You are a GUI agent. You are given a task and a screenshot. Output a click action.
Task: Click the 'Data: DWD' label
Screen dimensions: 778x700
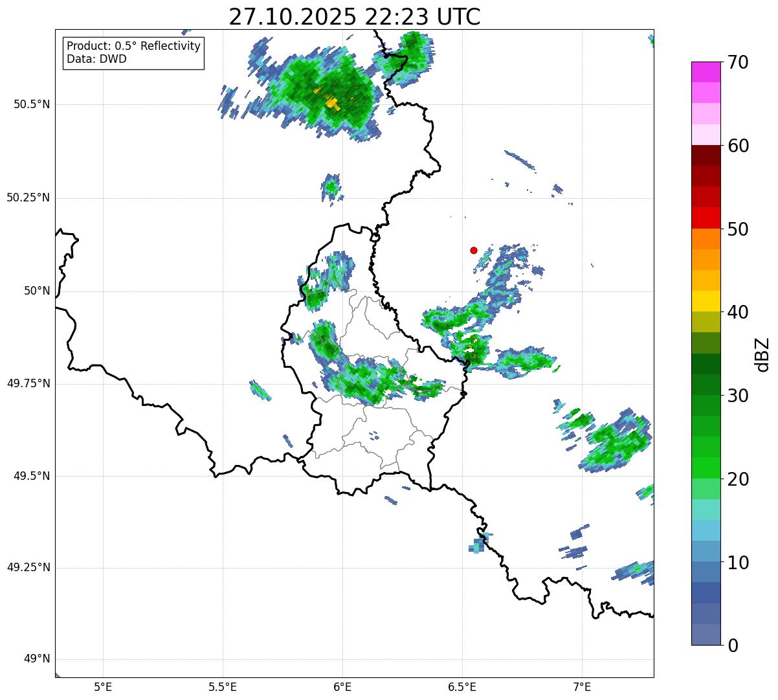pos(96,59)
